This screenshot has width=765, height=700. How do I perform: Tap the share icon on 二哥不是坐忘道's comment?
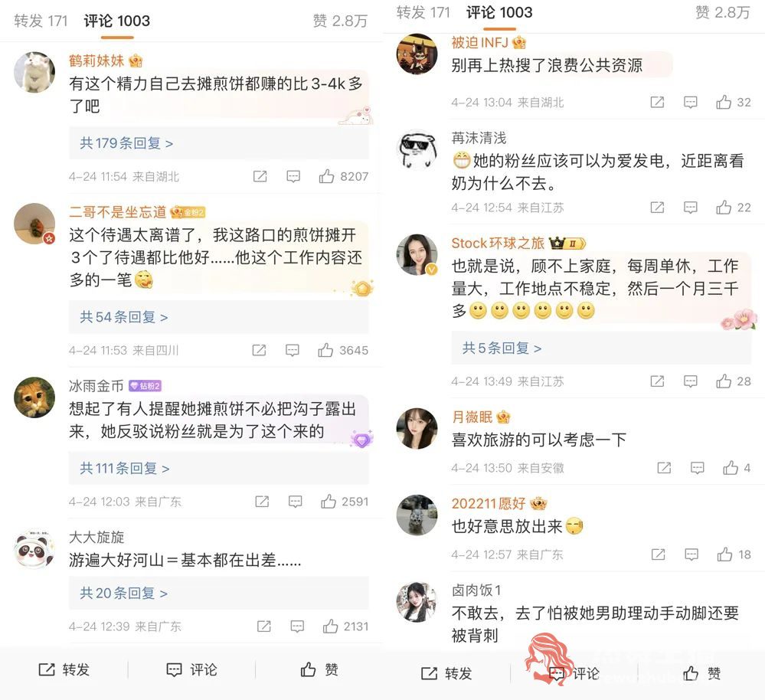point(259,350)
